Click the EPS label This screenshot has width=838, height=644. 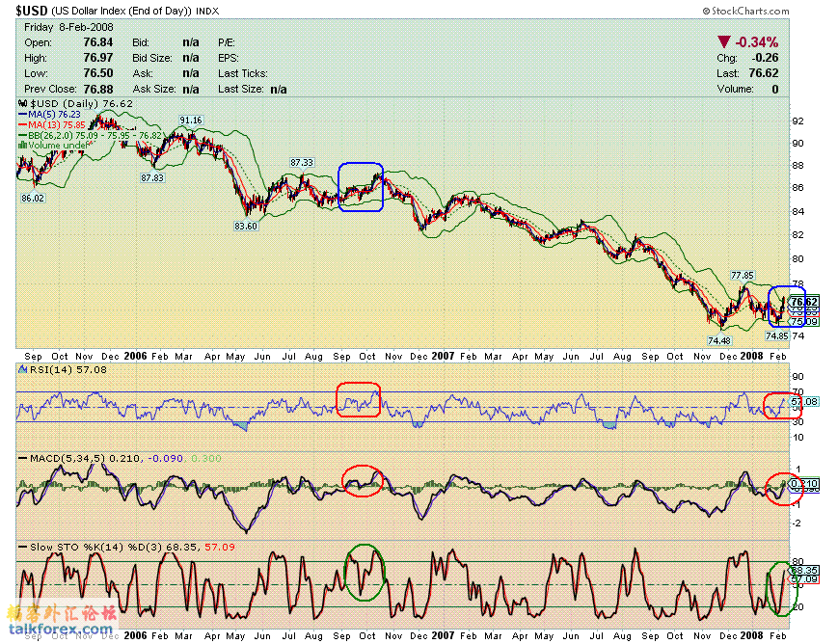point(229,58)
